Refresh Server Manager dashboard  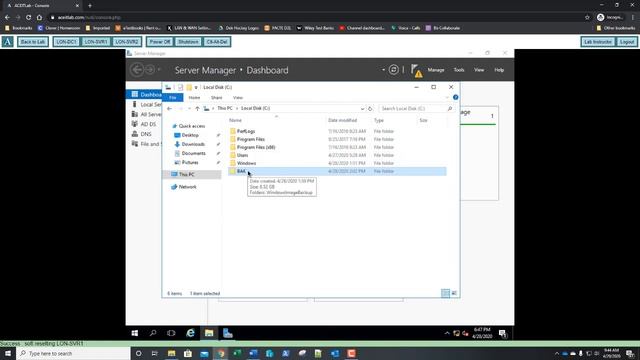click(393, 70)
